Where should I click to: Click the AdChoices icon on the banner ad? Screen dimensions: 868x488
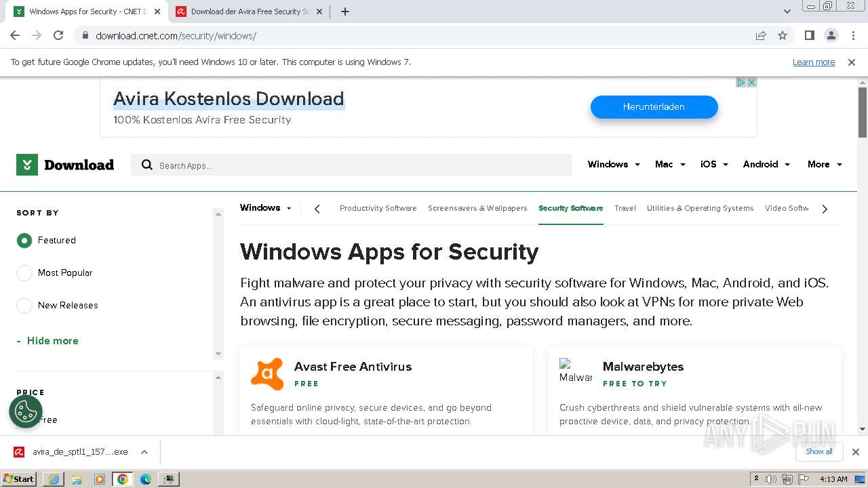point(741,82)
